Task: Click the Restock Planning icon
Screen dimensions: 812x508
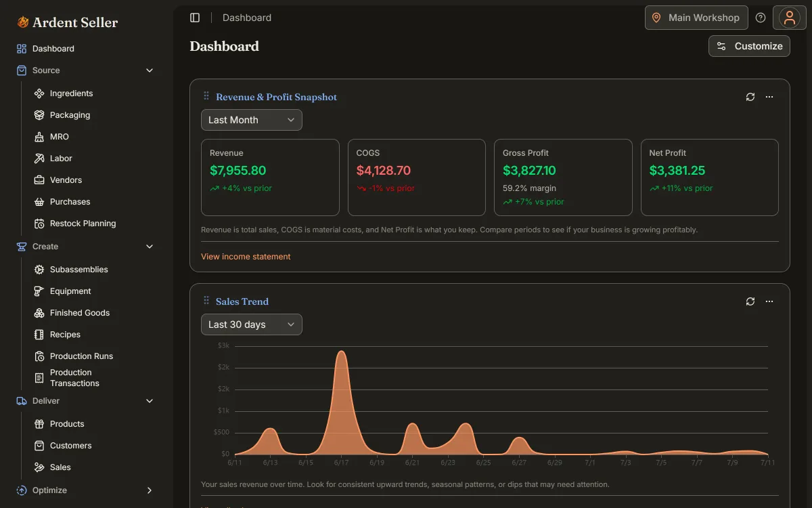Action: [39, 224]
